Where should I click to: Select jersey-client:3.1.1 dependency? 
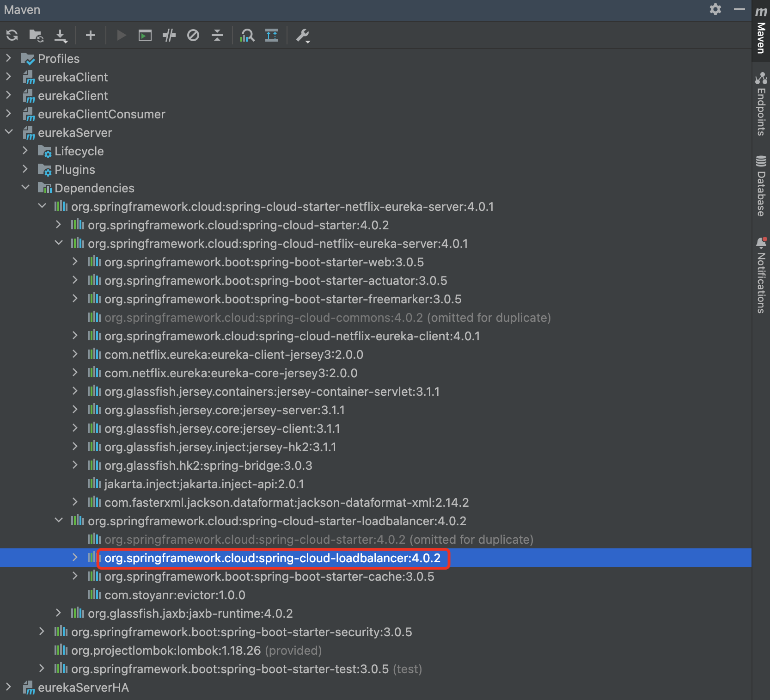pos(376,428)
